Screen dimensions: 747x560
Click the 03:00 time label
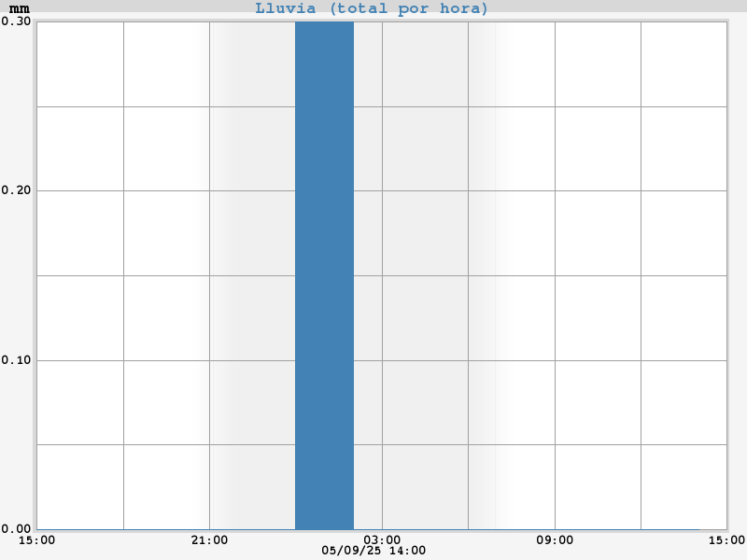pyautogui.click(x=382, y=540)
